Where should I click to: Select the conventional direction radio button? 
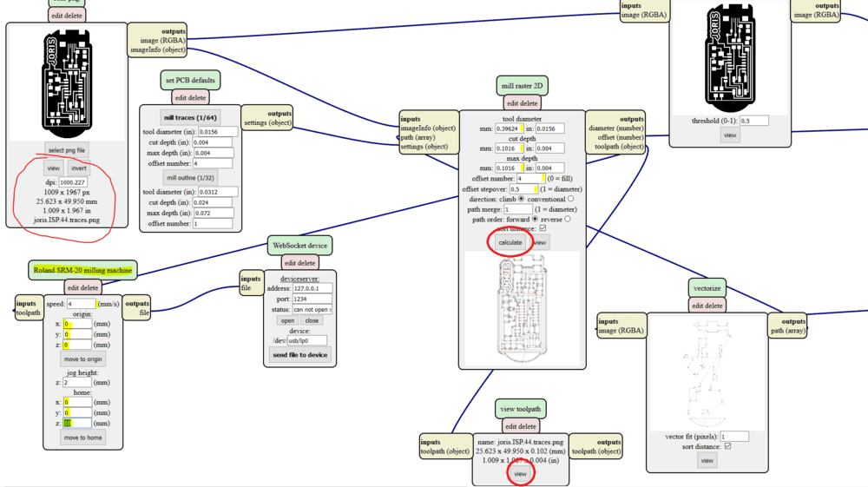pyautogui.click(x=571, y=199)
